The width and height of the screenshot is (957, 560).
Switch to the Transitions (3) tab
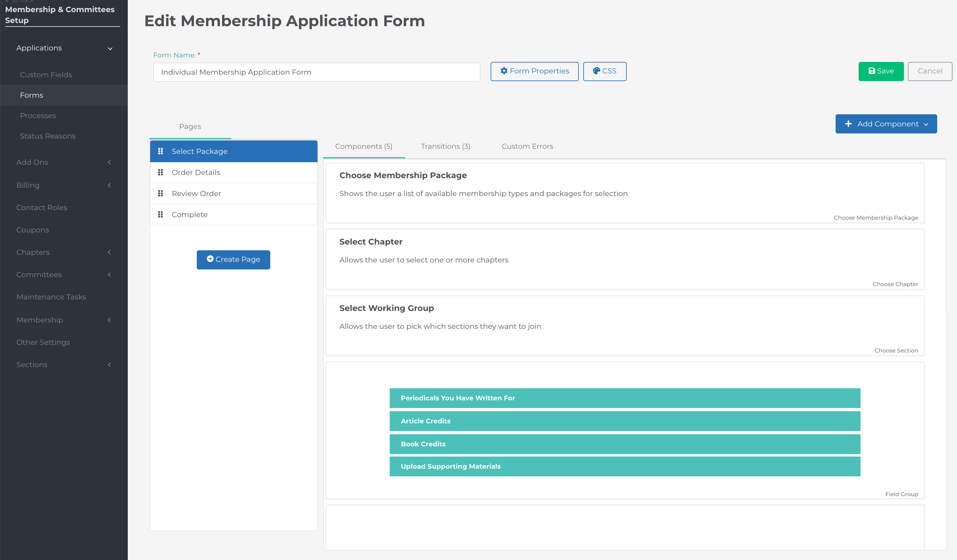[x=445, y=147]
